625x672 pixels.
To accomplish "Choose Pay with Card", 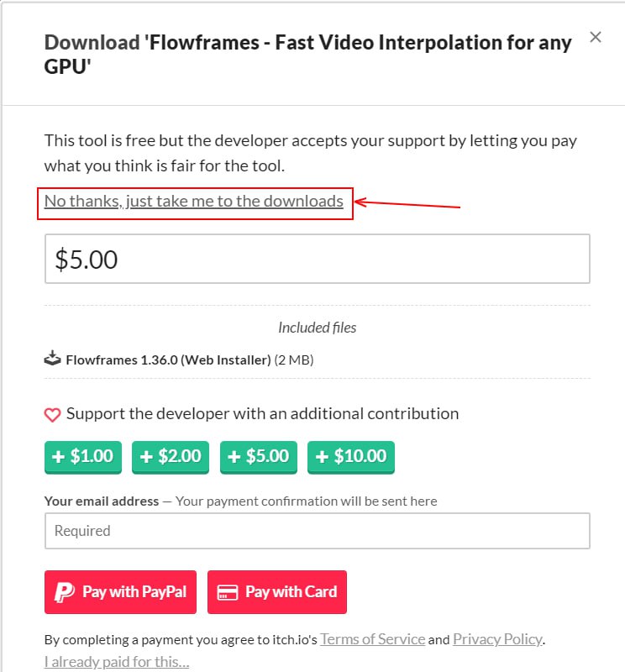I will pos(277,592).
